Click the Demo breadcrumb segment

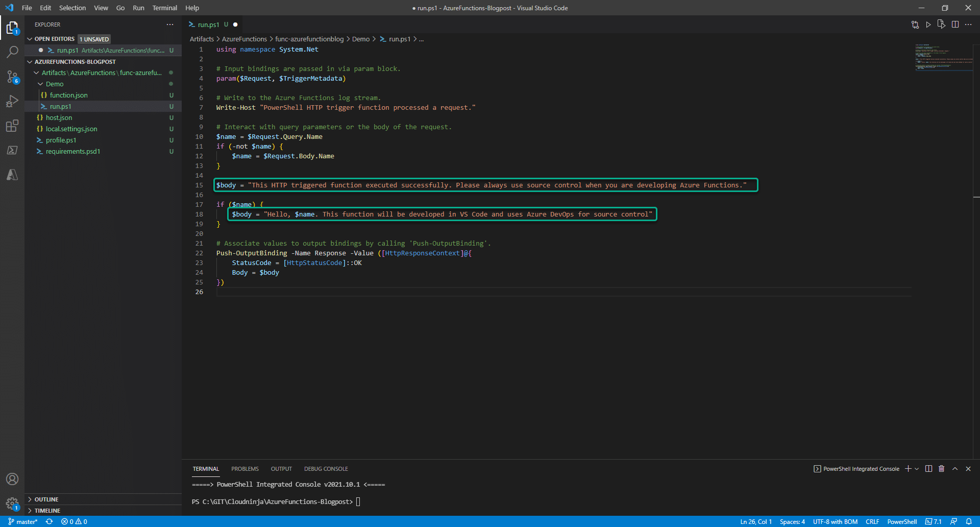[x=361, y=39]
